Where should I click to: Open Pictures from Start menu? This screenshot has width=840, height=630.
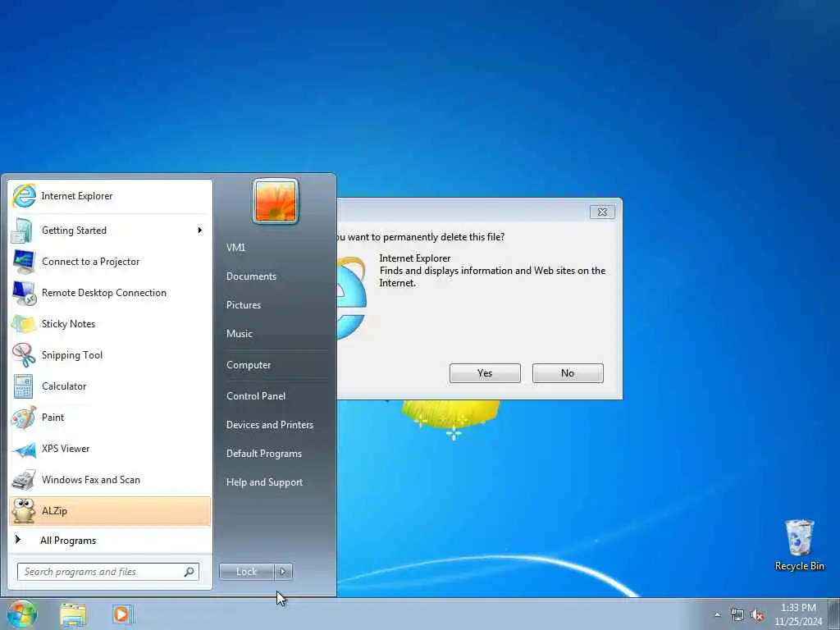coord(244,305)
